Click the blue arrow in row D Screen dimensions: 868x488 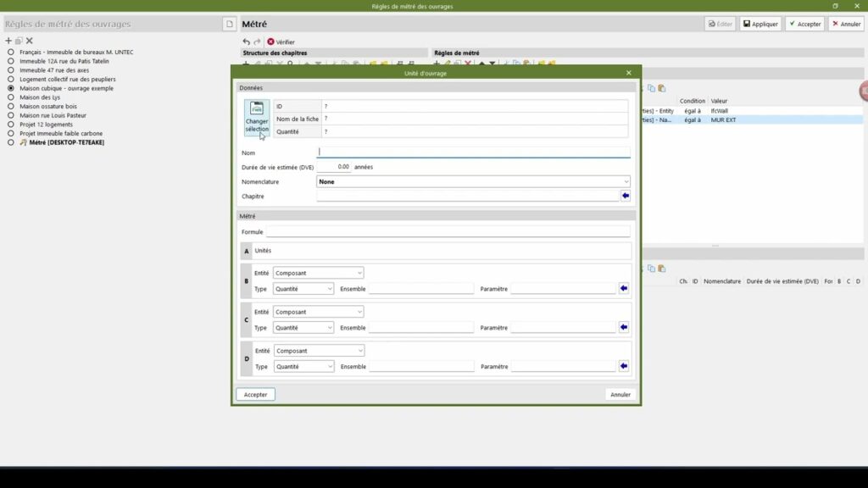(x=624, y=367)
